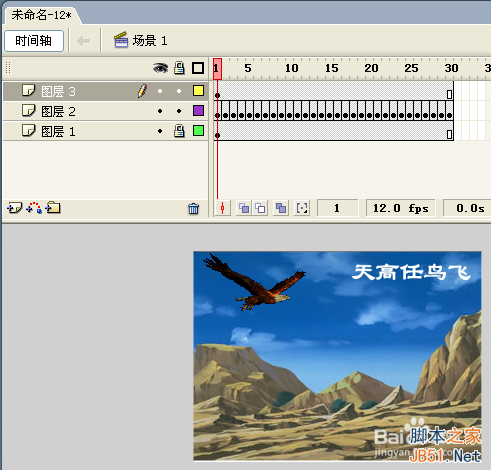Click the eye icon to show/hide all layers
The width and height of the screenshot is (491, 470).
[x=160, y=68]
